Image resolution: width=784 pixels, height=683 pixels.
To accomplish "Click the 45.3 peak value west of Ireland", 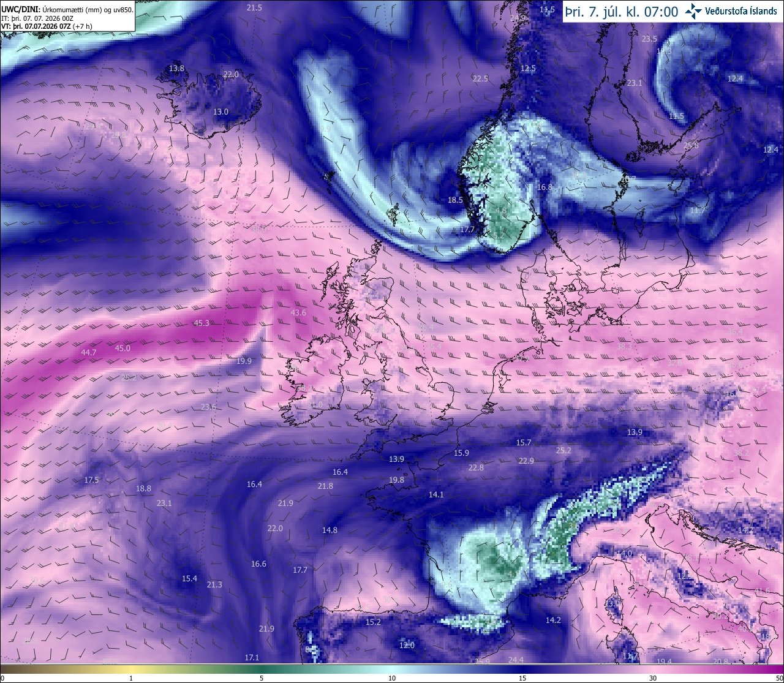I will pos(202,323).
